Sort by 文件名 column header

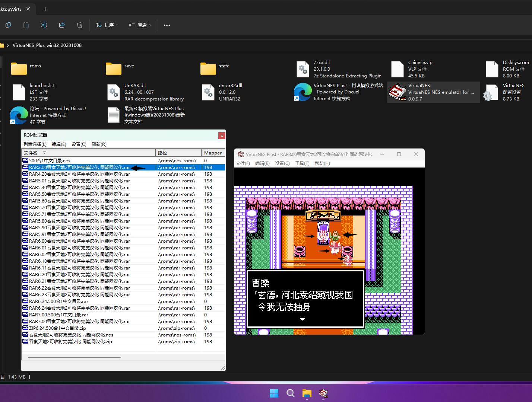[x=88, y=153]
